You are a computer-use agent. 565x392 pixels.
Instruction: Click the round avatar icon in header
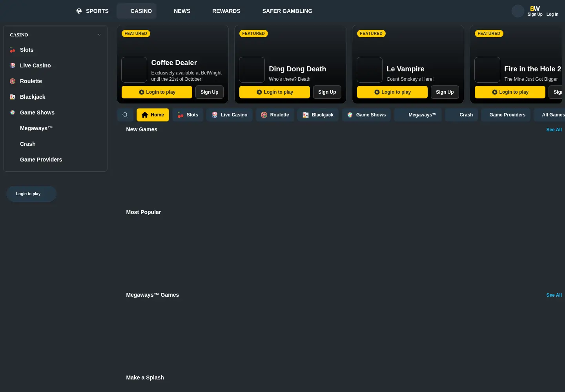click(x=518, y=11)
